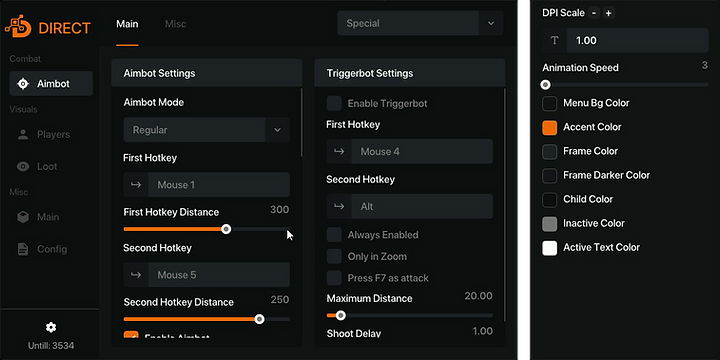Open the orange Accent Color swatch
This screenshot has height=360, width=720.
point(550,127)
